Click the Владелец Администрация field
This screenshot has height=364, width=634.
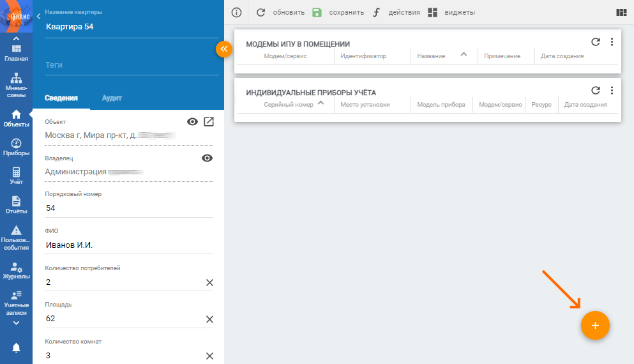(129, 172)
